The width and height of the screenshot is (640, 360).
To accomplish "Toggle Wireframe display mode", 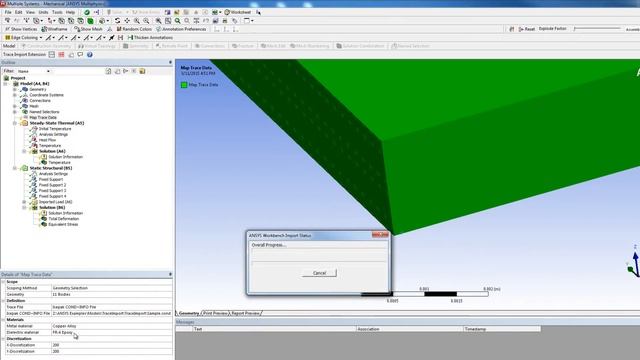I will tap(54, 29).
